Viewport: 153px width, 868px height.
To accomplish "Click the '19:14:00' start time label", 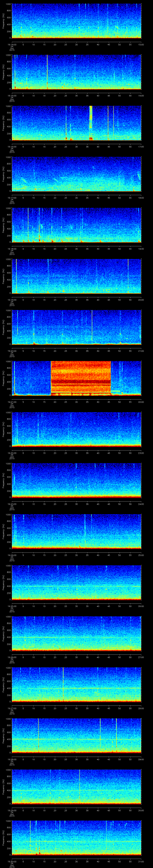I will pos(12,44).
